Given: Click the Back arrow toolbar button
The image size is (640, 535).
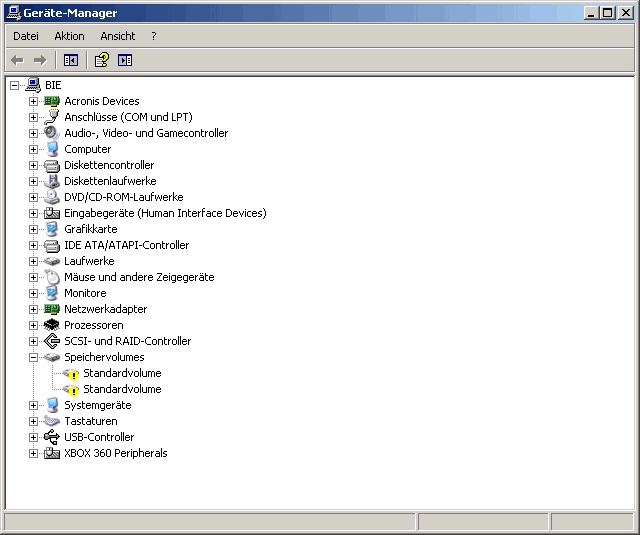Looking at the screenshot, I should point(17,60).
